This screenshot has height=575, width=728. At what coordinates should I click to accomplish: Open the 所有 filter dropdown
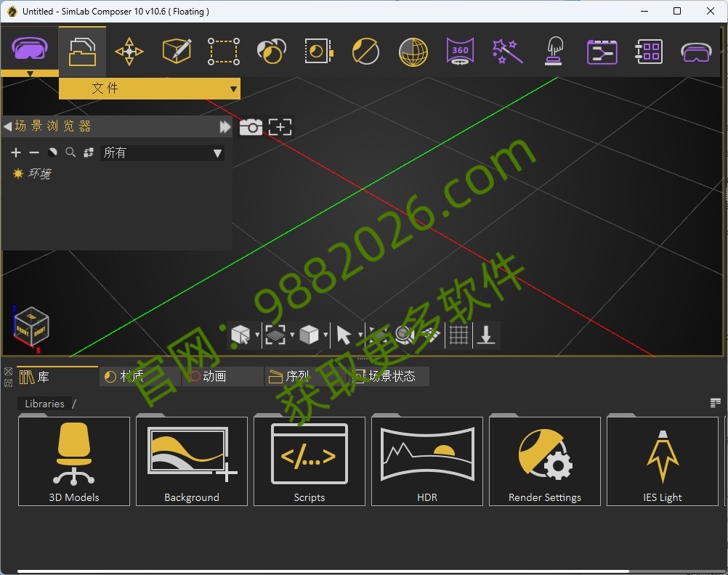pyautogui.click(x=162, y=152)
